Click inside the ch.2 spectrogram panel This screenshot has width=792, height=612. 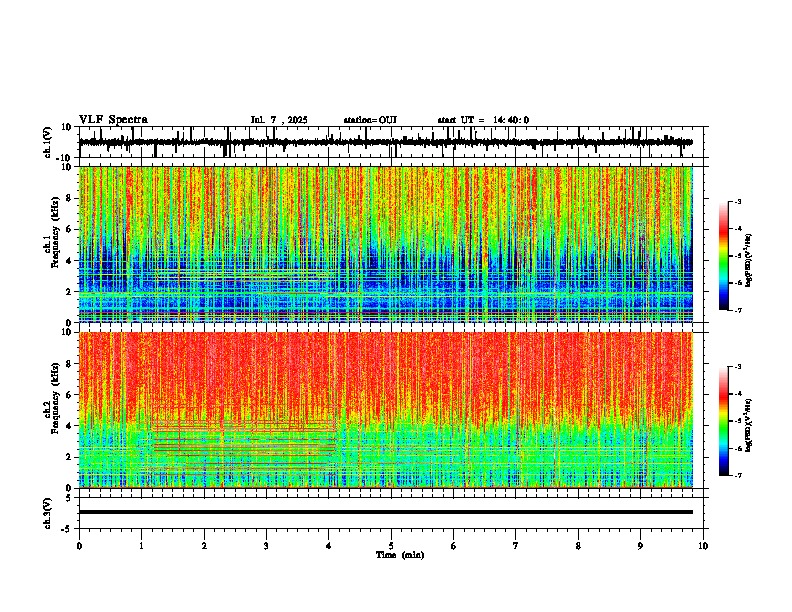pyautogui.click(x=385, y=410)
